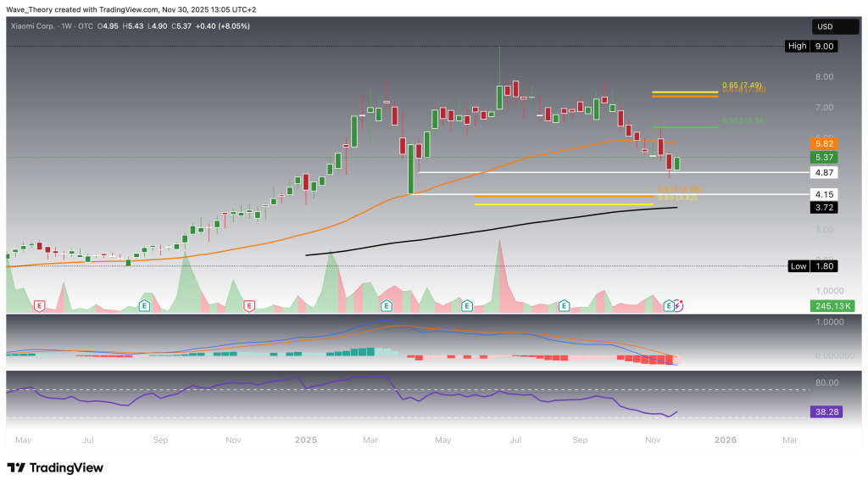The image size is (868, 486).
Task: Click the red earnings marker before Jul 2024
Action: coord(38,304)
